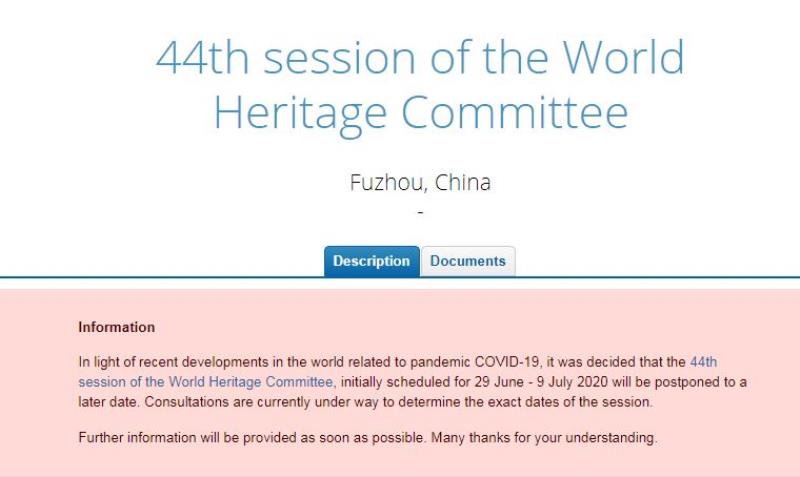800x477 pixels.
Task: Click the 'will be postponed to a' text
Action: point(679,382)
